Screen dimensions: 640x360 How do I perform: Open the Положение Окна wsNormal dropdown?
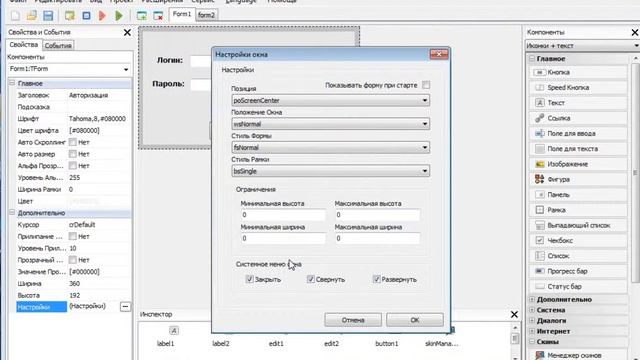pos(331,124)
